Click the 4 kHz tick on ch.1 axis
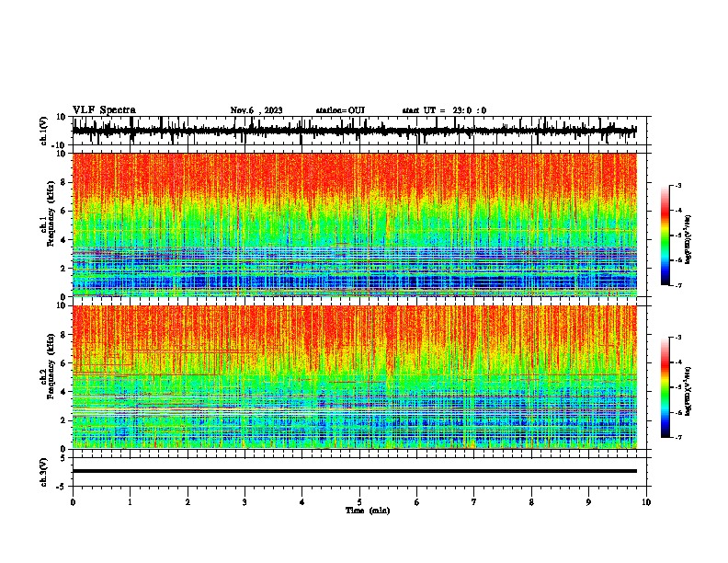 click(63, 240)
